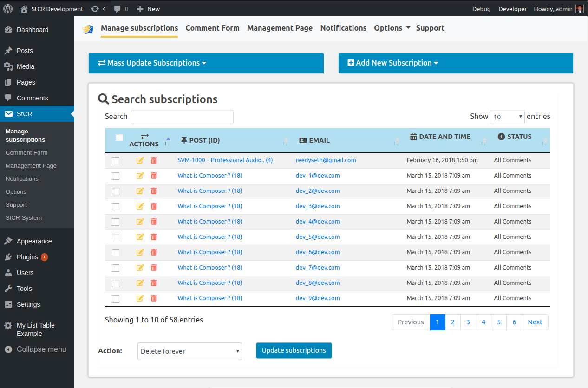This screenshot has width=588, height=388.
Task: Click the Search subscriptions text field
Action: click(182, 117)
